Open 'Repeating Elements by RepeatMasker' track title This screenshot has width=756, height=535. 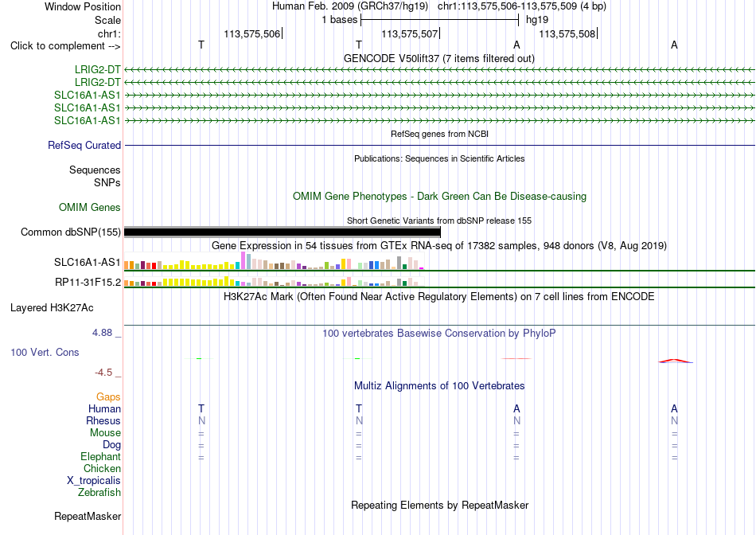click(x=439, y=505)
